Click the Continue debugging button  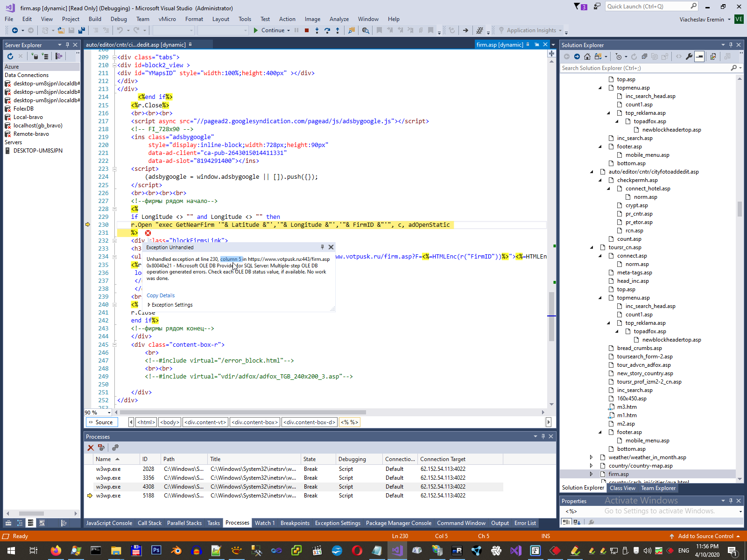point(269,30)
